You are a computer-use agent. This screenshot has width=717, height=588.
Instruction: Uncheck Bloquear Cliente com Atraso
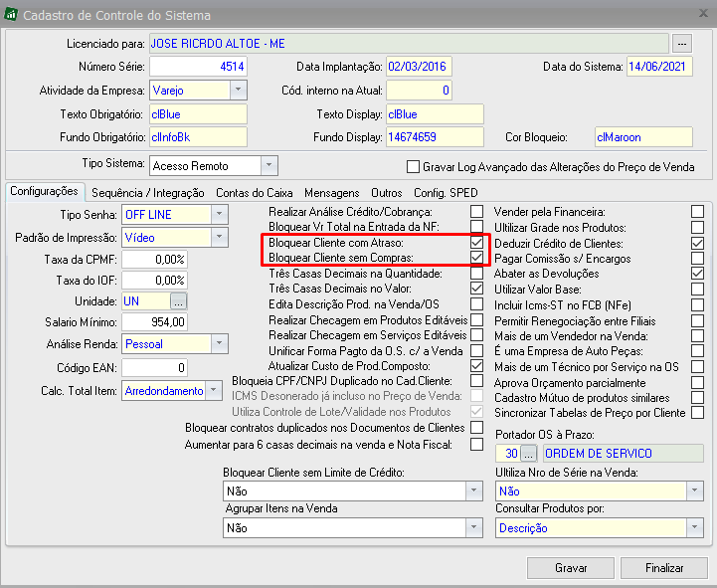tap(476, 242)
